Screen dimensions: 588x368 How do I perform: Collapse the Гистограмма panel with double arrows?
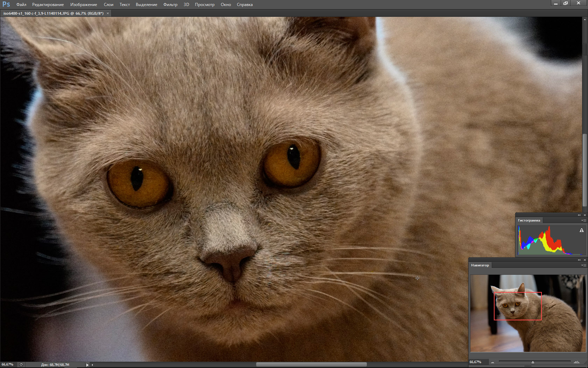click(579, 215)
